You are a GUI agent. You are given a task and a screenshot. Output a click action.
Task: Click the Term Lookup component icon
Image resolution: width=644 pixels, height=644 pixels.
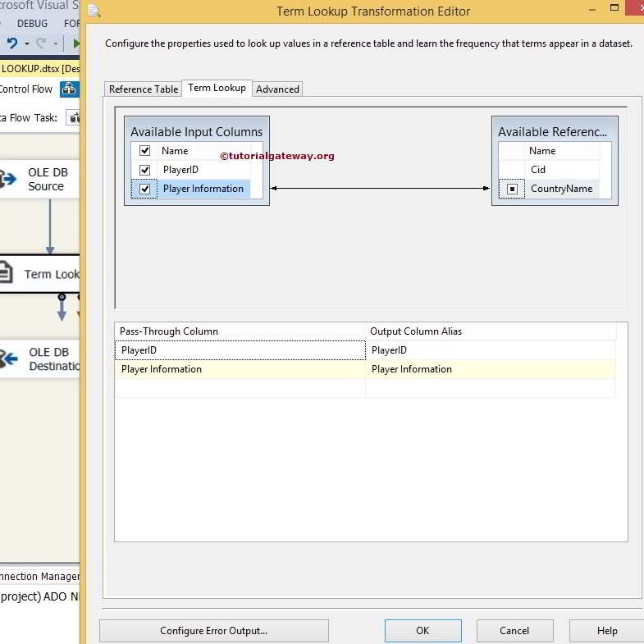tap(7, 273)
